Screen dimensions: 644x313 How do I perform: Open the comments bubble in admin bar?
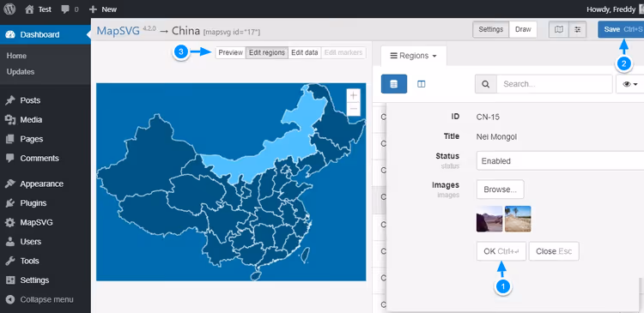(70, 9)
